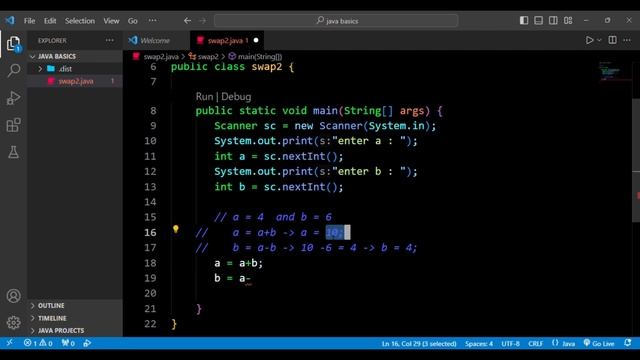Toggle the bottom panel layout icon

[x=538, y=20]
